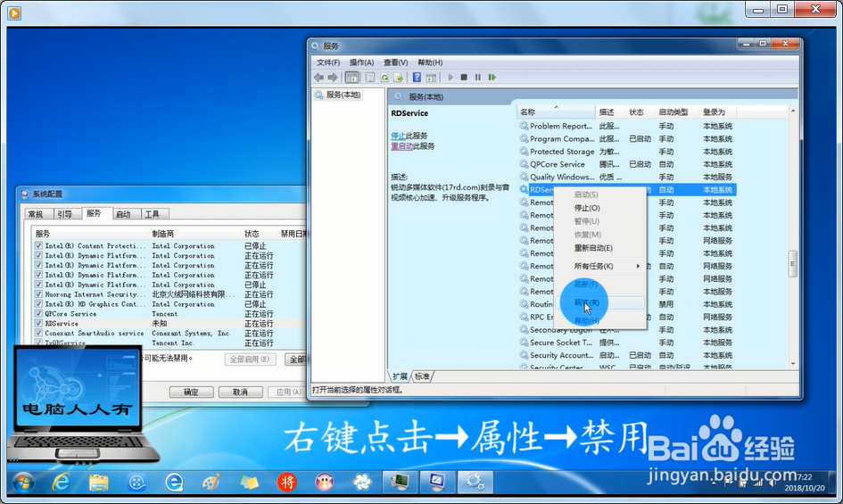The width and height of the screenshot is (843, 504).
Task: Uncheck Huorong Internet Security service checkbox
Action: (38, 294)
